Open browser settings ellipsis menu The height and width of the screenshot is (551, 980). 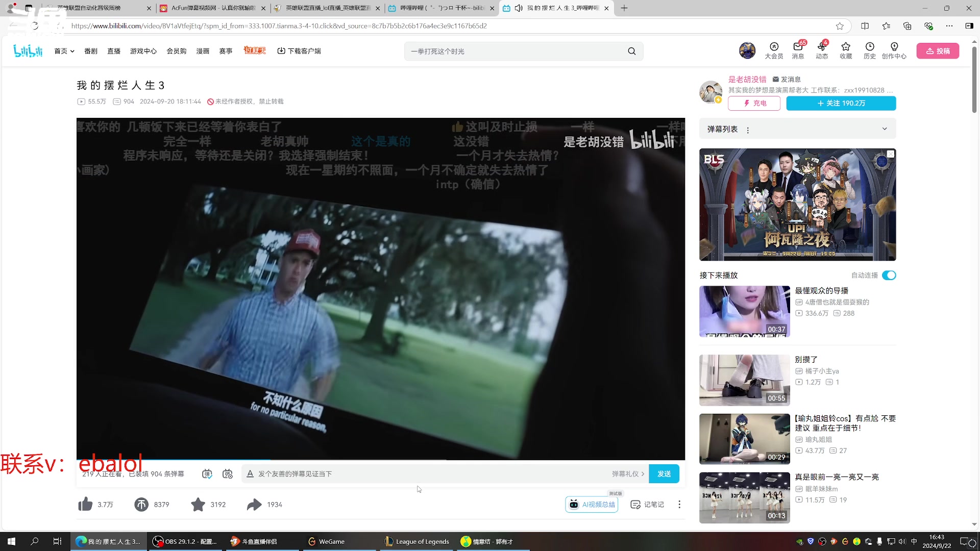pyautogui.click(x=949, y=26)
